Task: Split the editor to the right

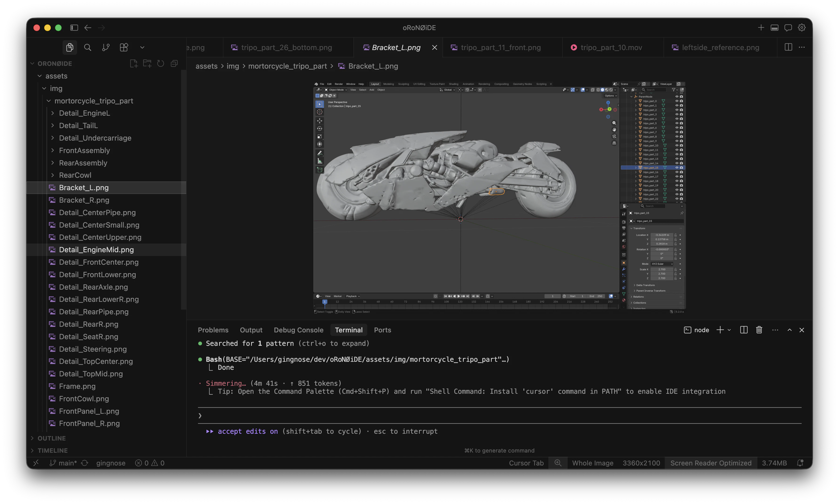Action: (x=788, y=47)
